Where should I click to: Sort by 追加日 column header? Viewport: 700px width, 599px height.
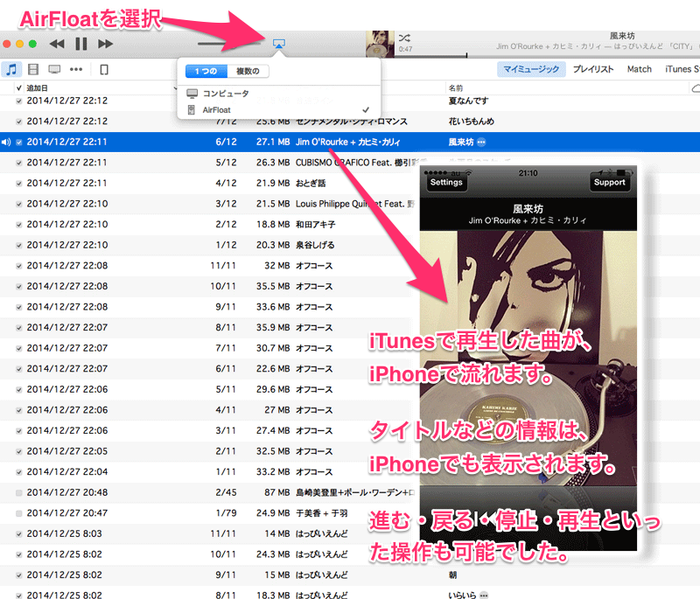37,88
